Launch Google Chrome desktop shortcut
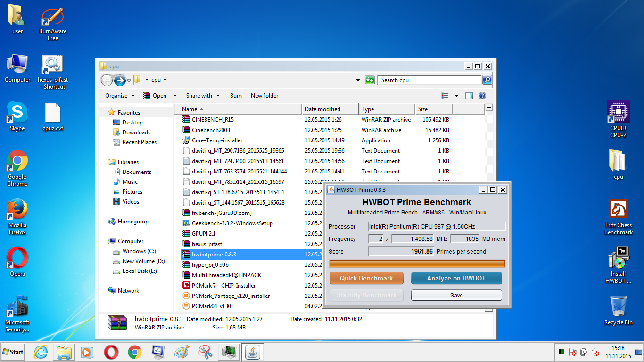Image resolution: width=644 pixels, height=362 pixels. click(17, 169)
